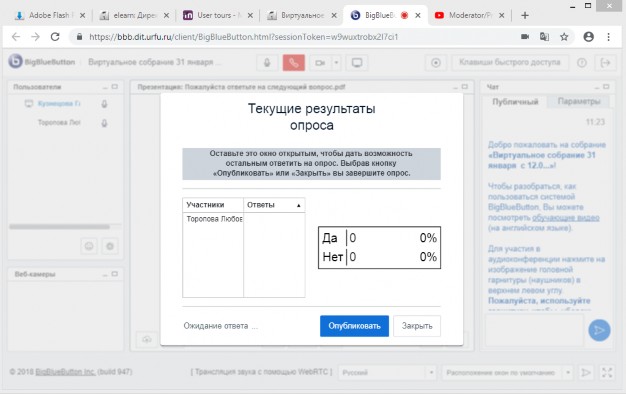Click the emoji status icon in users panel

coord(89,246)
